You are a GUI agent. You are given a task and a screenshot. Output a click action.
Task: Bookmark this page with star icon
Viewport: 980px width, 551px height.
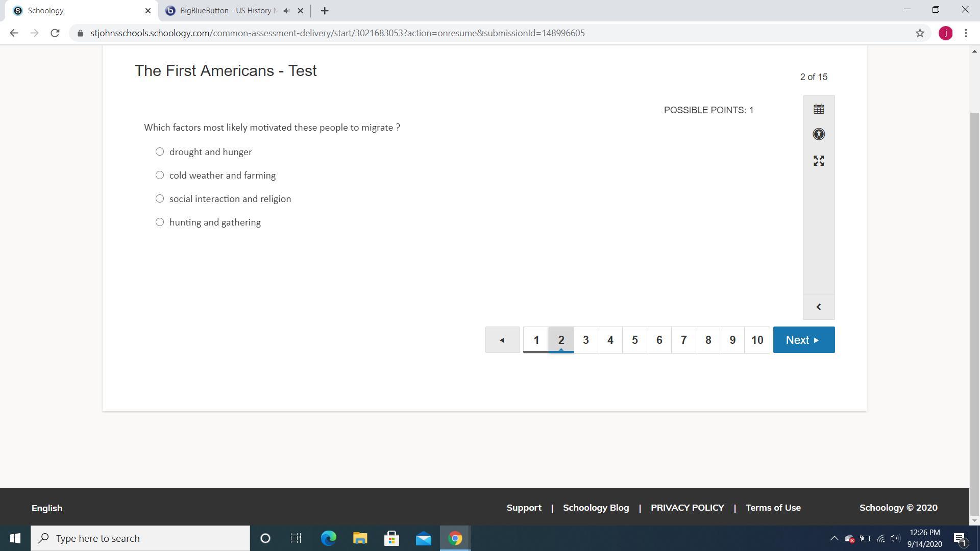tap(920, 33)
